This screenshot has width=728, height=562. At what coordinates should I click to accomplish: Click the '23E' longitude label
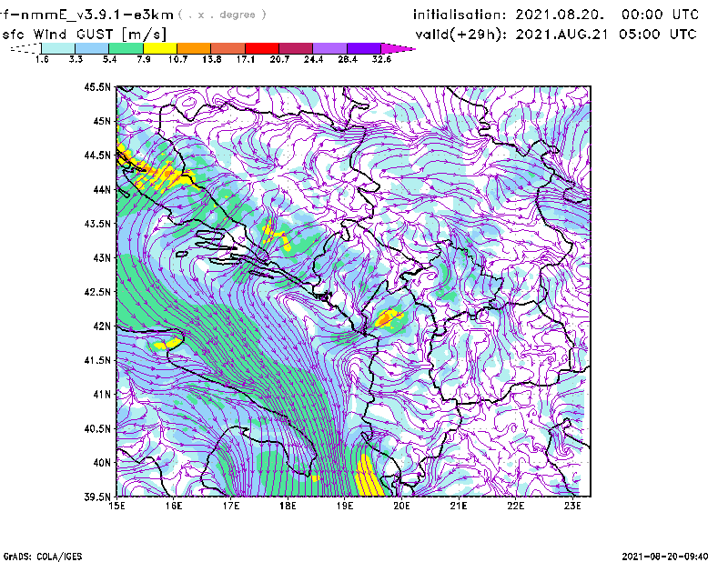[572, 506]
